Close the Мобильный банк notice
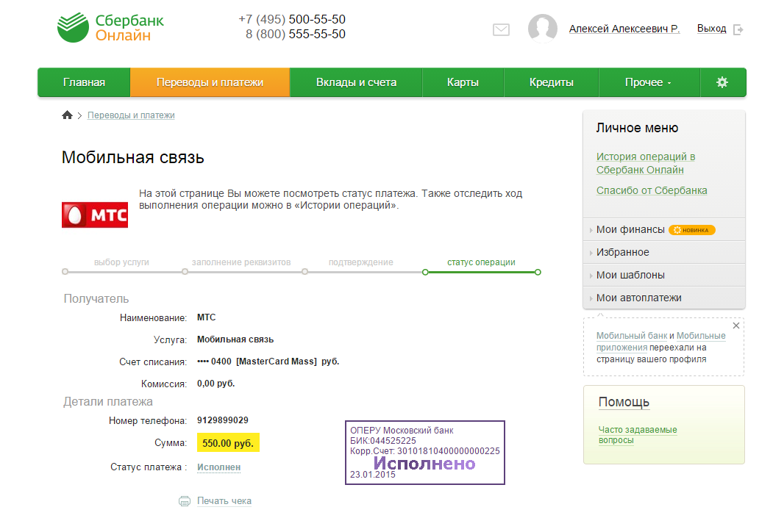773x532 pixels. point(736,326)
